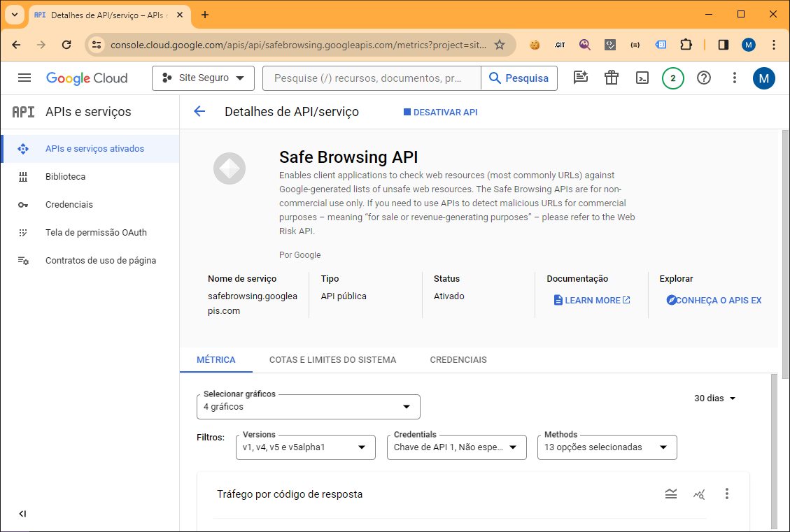This screenshot has width=790, height=532.
Task: Click the page vertical scrollbar
Action: coord(785,254)
